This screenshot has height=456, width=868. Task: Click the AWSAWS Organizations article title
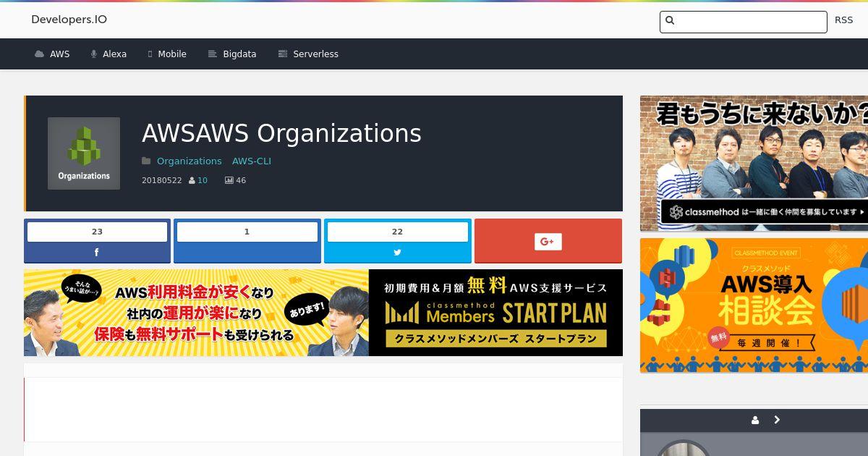pos(281,133)
